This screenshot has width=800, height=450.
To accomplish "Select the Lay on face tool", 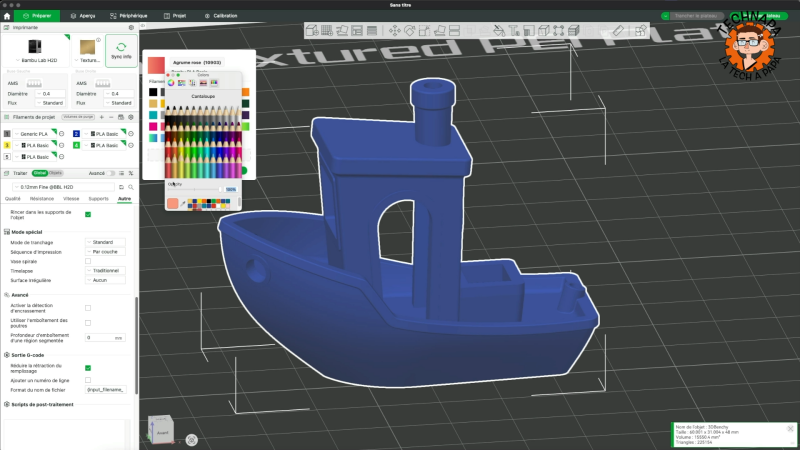I will tap(439, 31).
